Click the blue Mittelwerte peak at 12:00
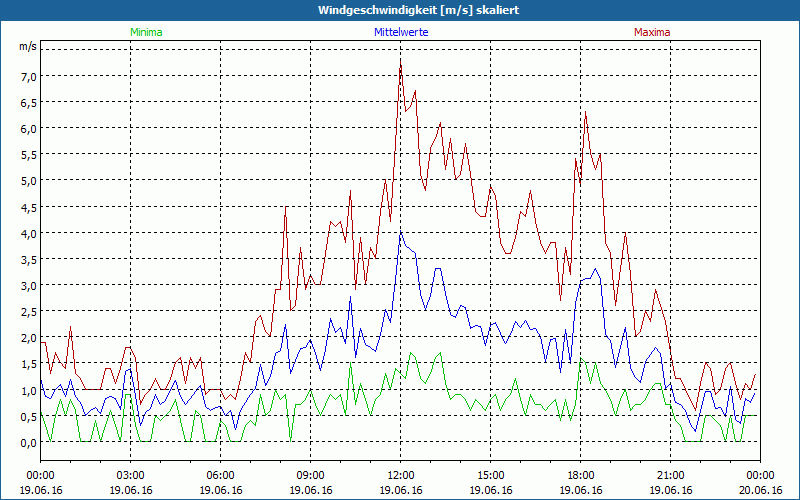This screenshot has height=500, width=800. (x=401, y=233)
